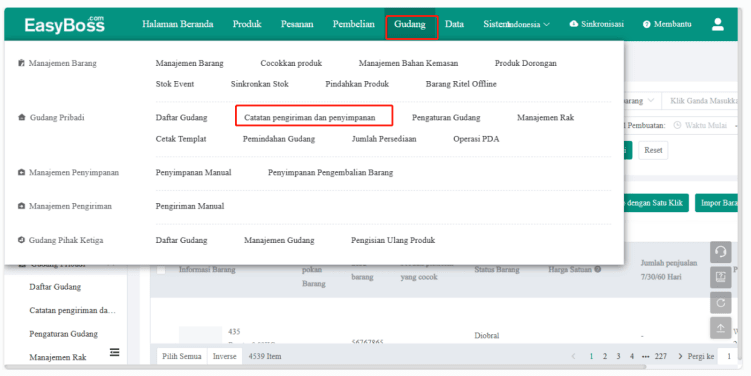The height and width of the screenshot is (376, 751).
Task: Go to next page arrow
Action: [680, 356]
